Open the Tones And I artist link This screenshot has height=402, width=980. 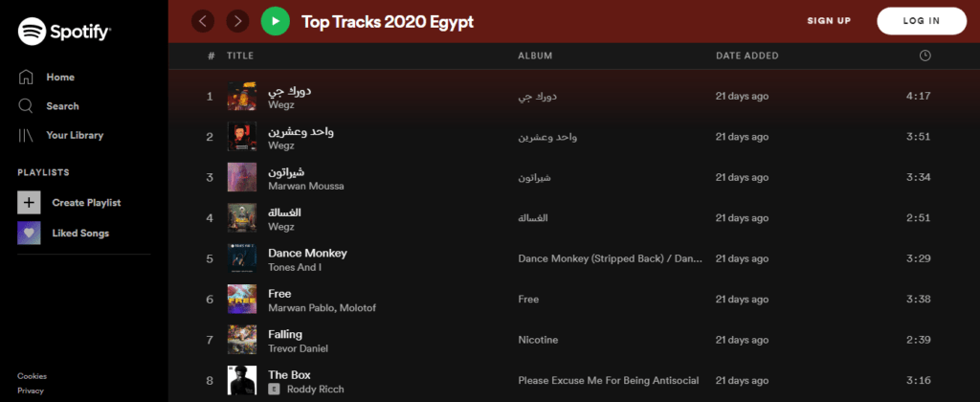coord(295,267)
